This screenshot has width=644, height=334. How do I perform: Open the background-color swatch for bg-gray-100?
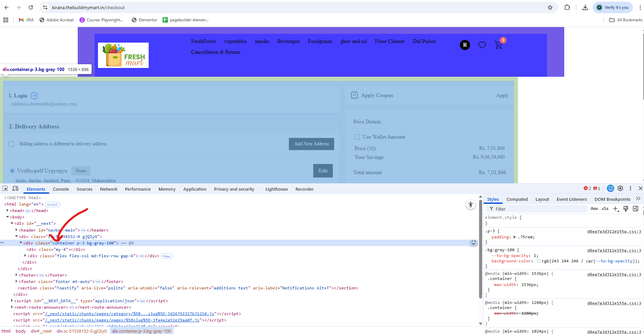pyautogui.click(x=539, y=261)
